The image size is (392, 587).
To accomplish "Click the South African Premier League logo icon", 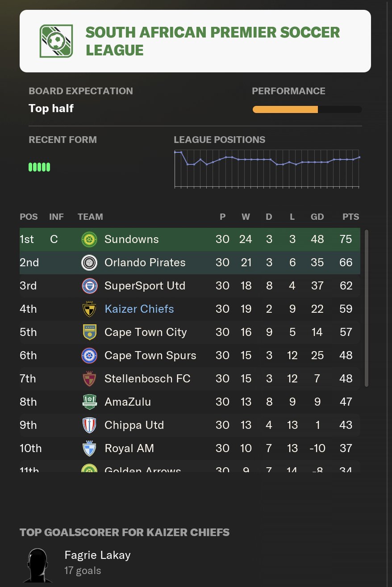I will [x=56, y=41].
